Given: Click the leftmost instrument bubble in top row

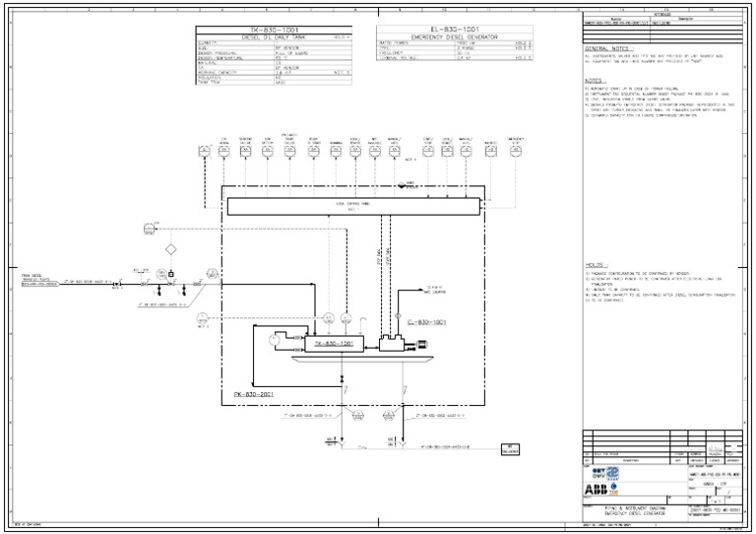Looking at the screenshot, I should pyautogui.click(x=205, y=151).
